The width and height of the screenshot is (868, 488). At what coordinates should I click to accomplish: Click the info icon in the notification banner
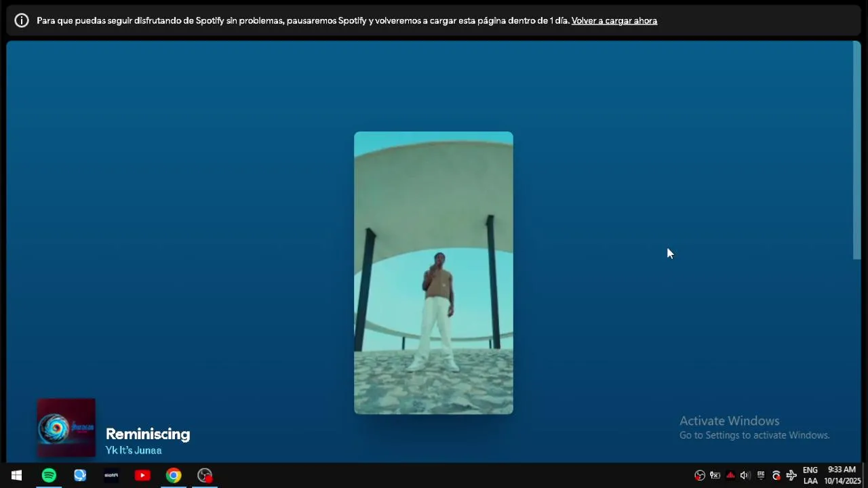coord(22,20)
